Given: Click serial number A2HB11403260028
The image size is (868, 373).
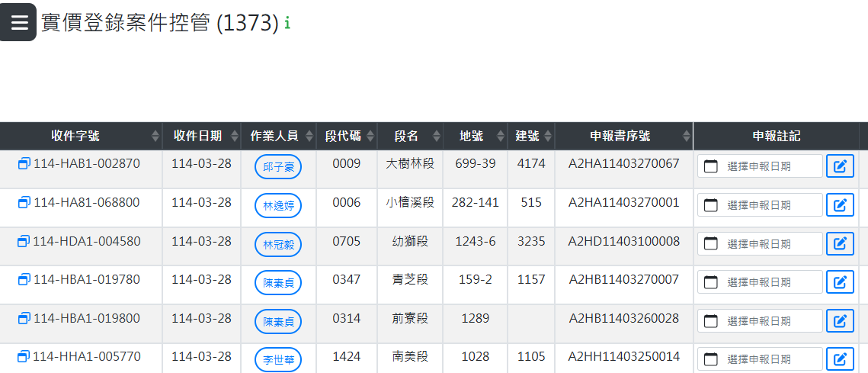Looking at the screenshot, I should 623,318.
